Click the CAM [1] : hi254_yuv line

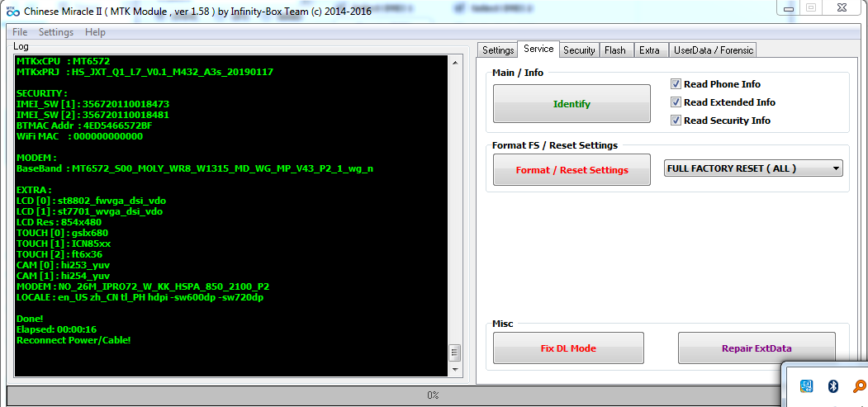[63, 276]
